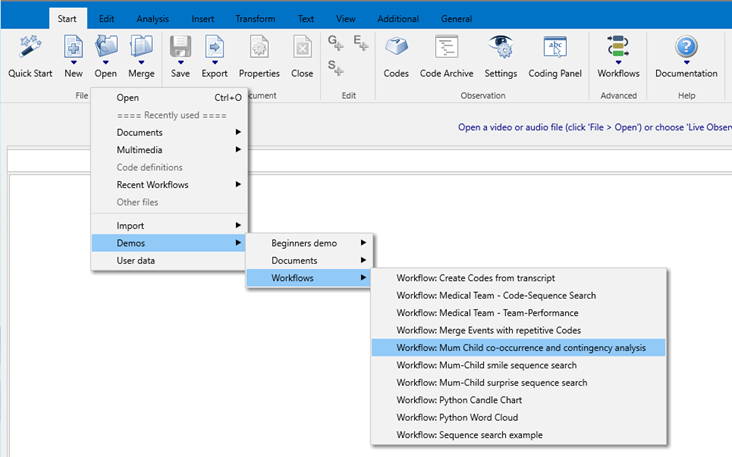Open the Coding Panel icon
This screenshot has width=732, height=457.
pyautogui.click(x=555, y=46)
